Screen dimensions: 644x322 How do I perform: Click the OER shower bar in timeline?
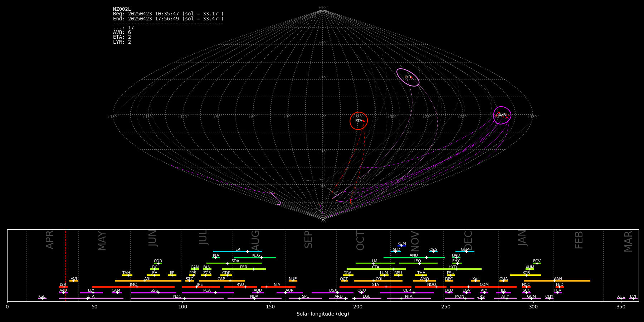point(407,293)
